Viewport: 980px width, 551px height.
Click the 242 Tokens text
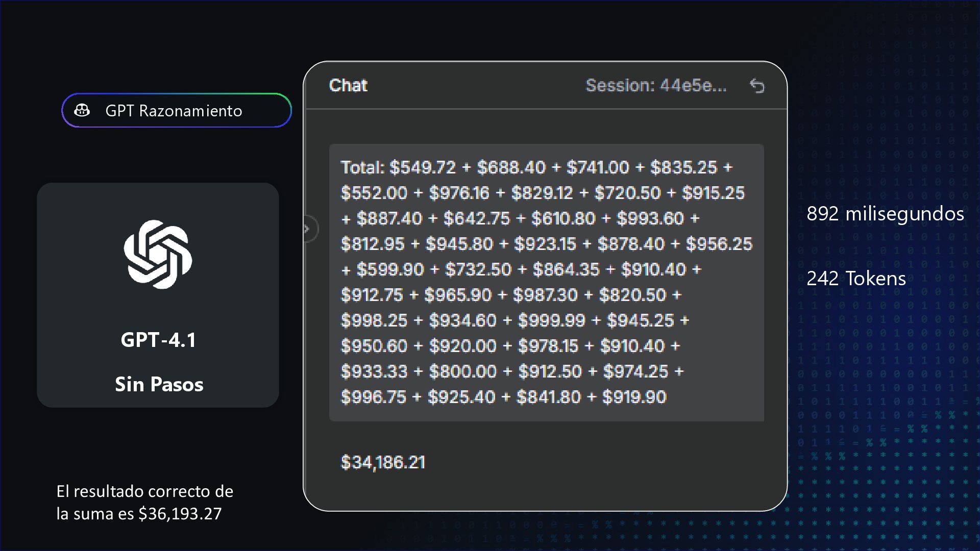coord(856,279)
